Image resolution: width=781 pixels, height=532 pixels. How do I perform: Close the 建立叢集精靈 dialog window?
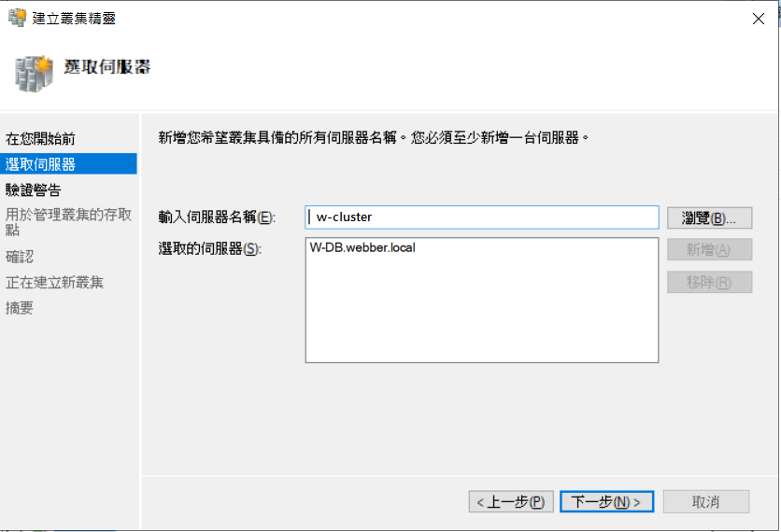757,18
